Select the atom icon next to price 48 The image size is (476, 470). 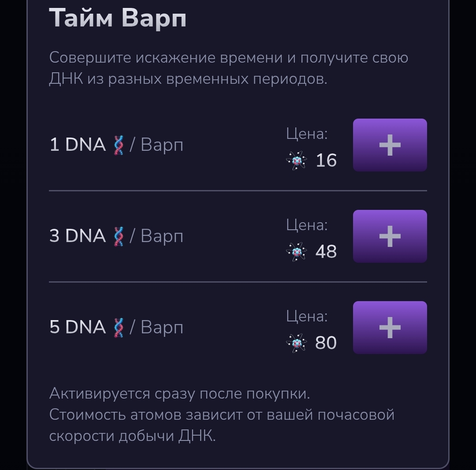point(297,252)
